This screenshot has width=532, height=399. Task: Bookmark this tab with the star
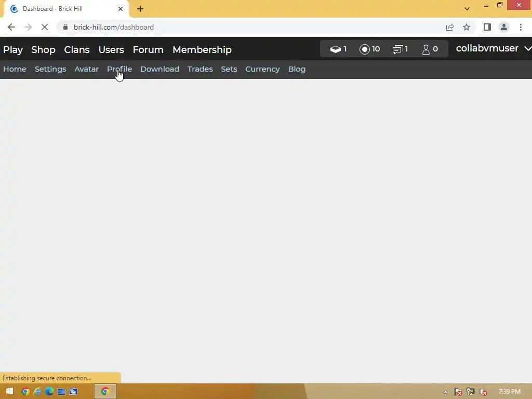click(x=467, y=27)
